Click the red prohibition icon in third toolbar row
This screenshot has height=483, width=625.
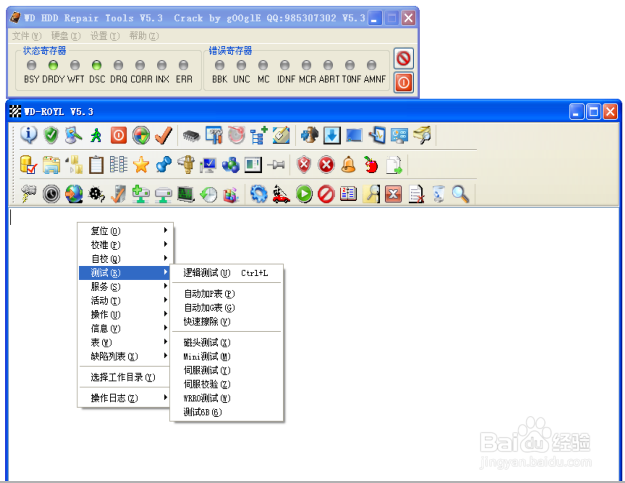tap(326, 194)
